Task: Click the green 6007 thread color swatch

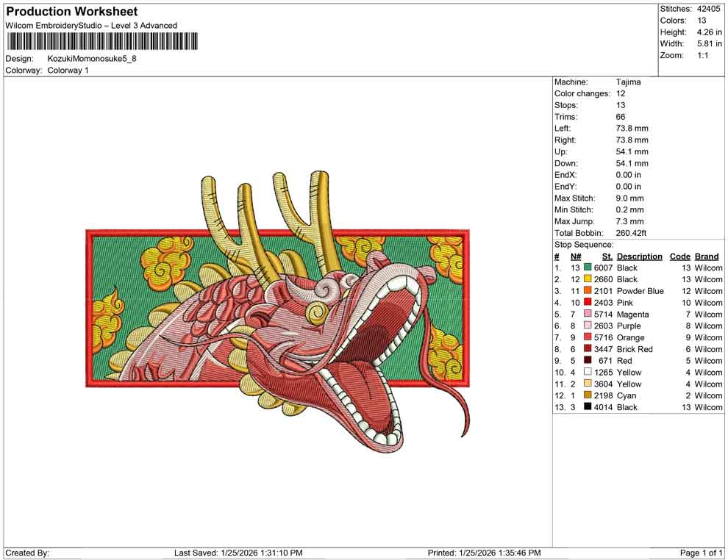Action: tap(588, 268)
